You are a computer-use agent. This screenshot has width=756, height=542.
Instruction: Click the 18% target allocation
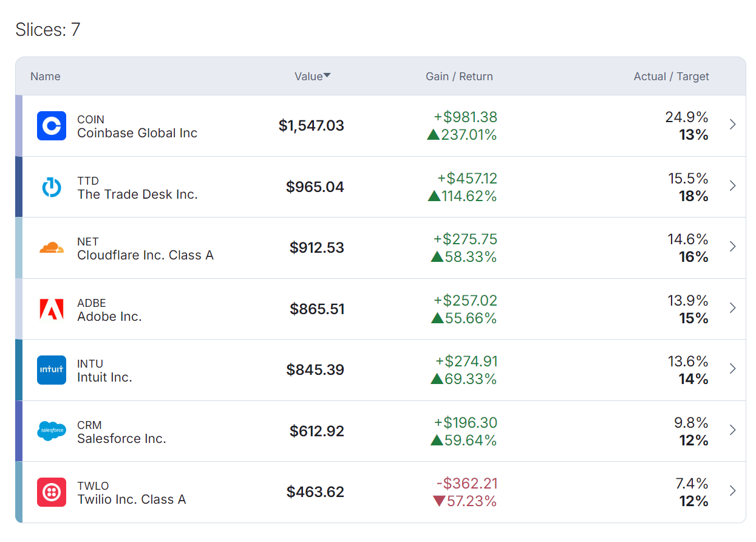pos(693,196)
